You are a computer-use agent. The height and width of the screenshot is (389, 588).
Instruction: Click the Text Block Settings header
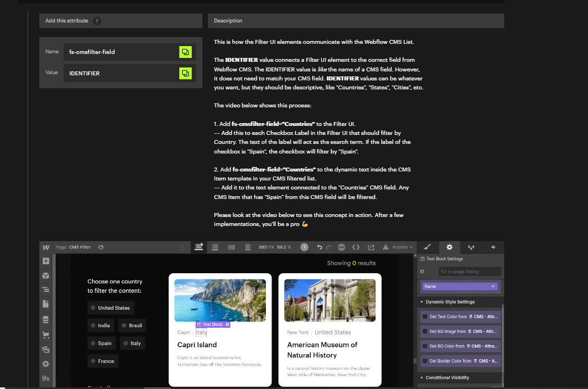click(x=445, y=259)
